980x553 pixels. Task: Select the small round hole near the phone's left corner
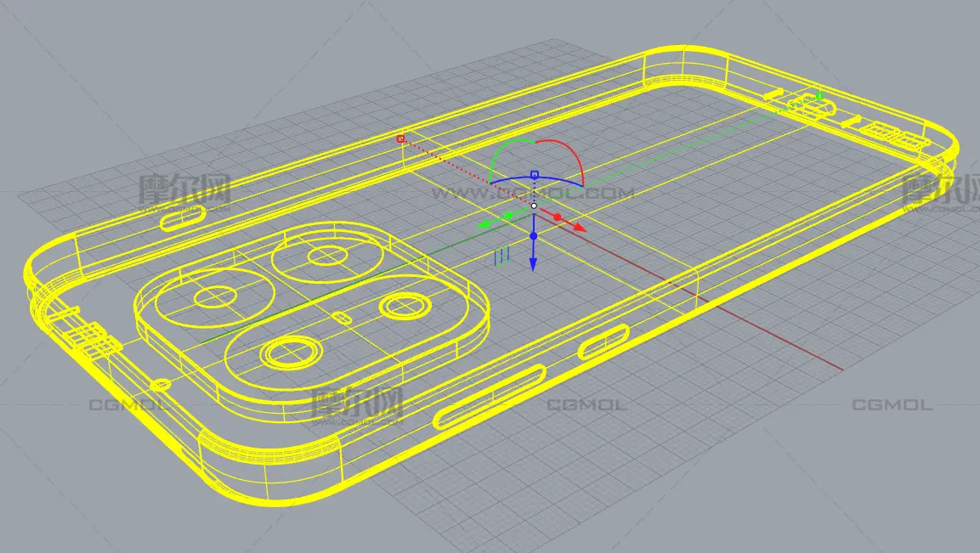[161, 384]
